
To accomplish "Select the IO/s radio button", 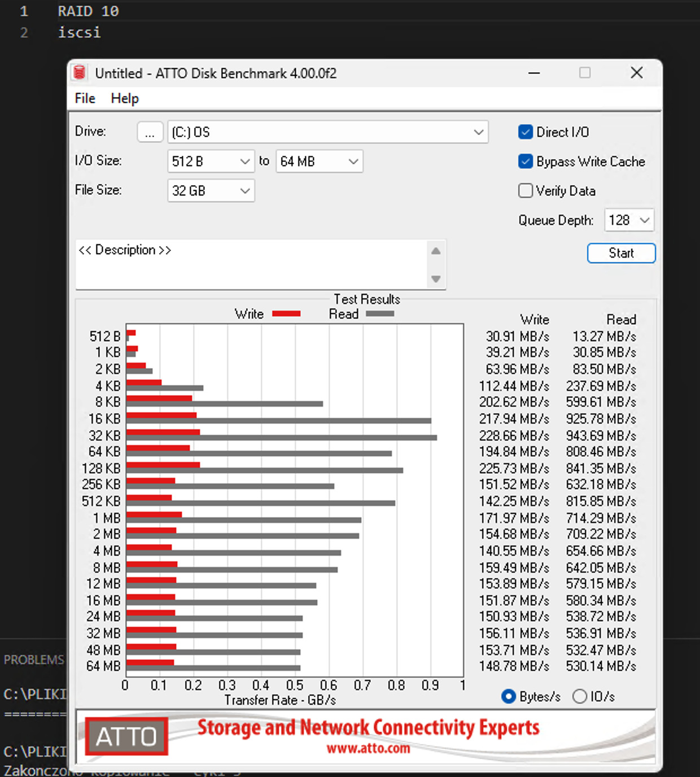I will coord(580,697).
